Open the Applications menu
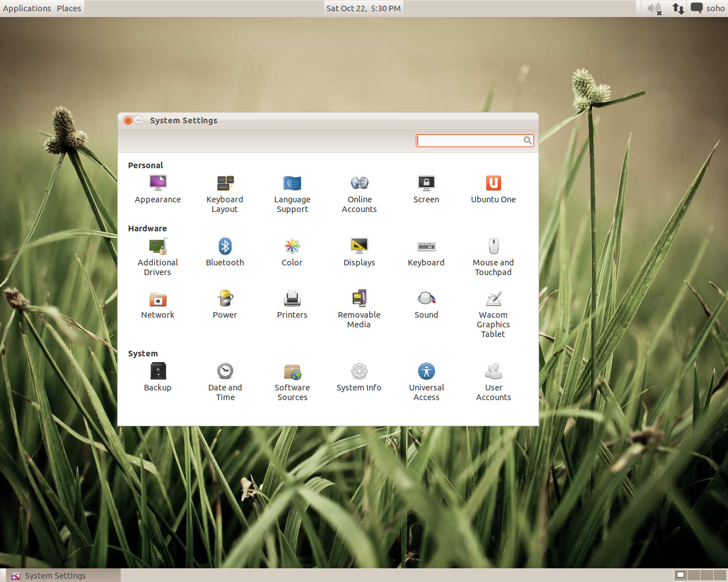Viewport: 728px width, 582px height. pos(27,8)
